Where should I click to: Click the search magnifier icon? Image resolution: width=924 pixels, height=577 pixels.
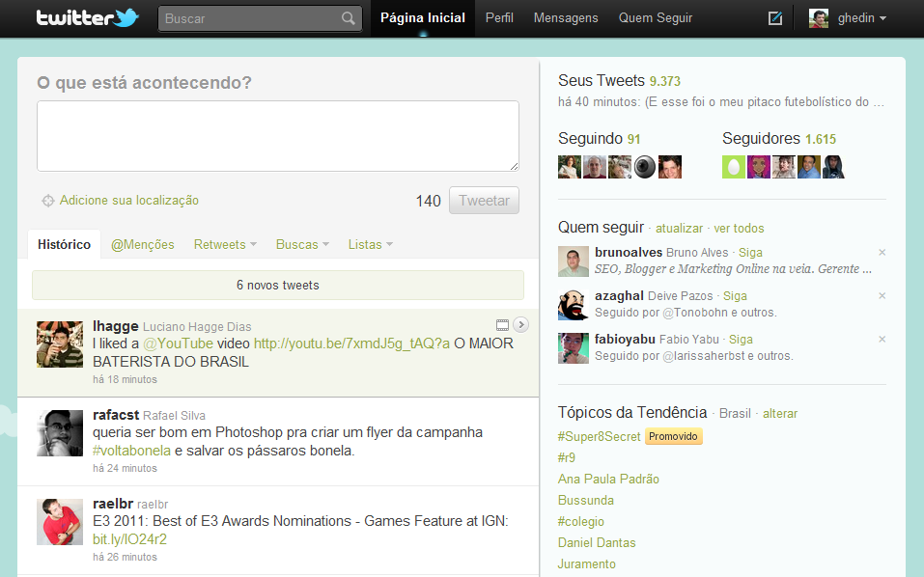[349, 18]
